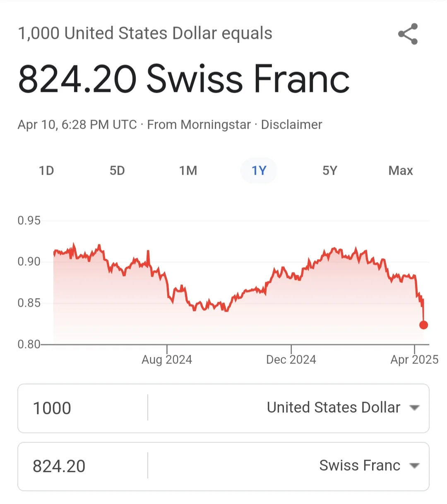Click the Apr 2025 axis marker
This screenshot has height=504, width=447.
click(x=414, y=359)
